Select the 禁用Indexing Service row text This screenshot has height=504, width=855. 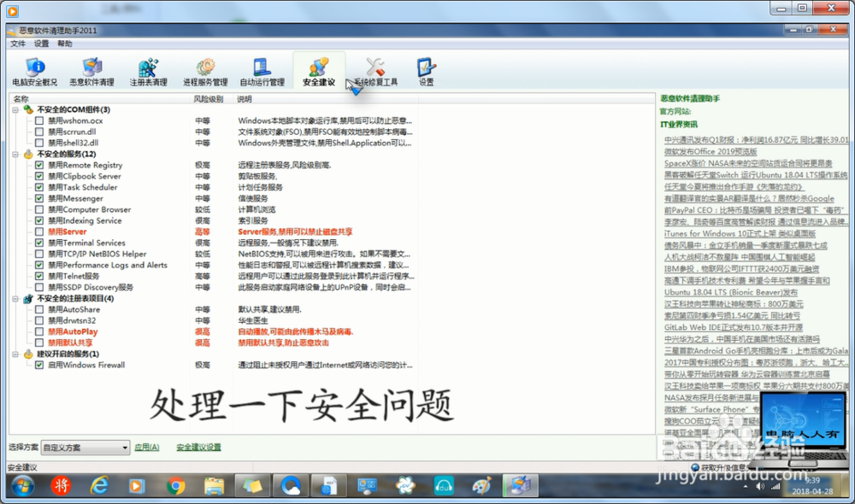pyautogui.click(x=85, y=220)
